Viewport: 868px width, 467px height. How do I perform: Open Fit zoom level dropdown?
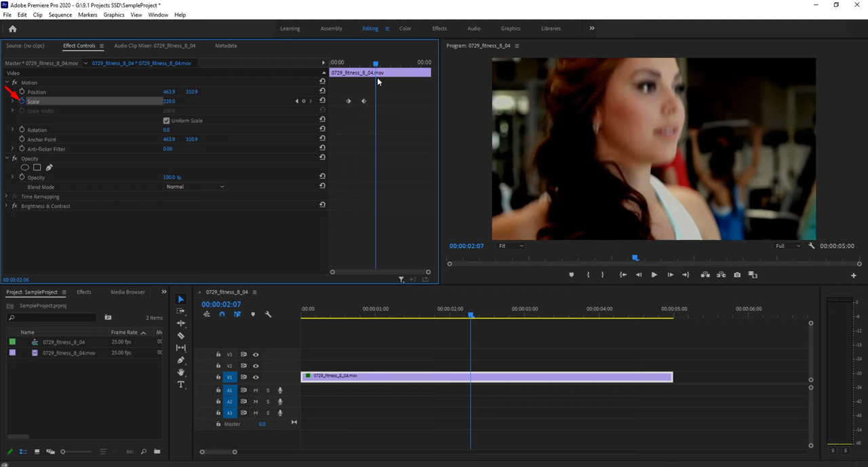511,245
